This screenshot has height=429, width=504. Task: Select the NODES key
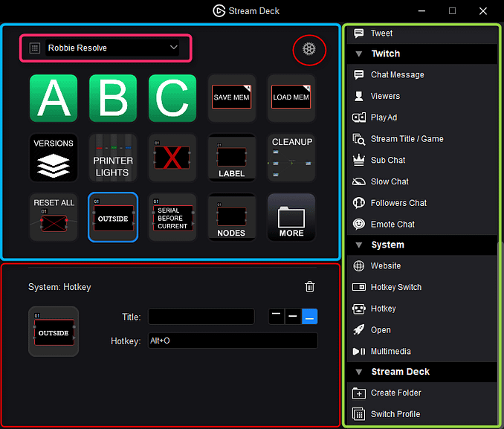[x=232, y=217]
